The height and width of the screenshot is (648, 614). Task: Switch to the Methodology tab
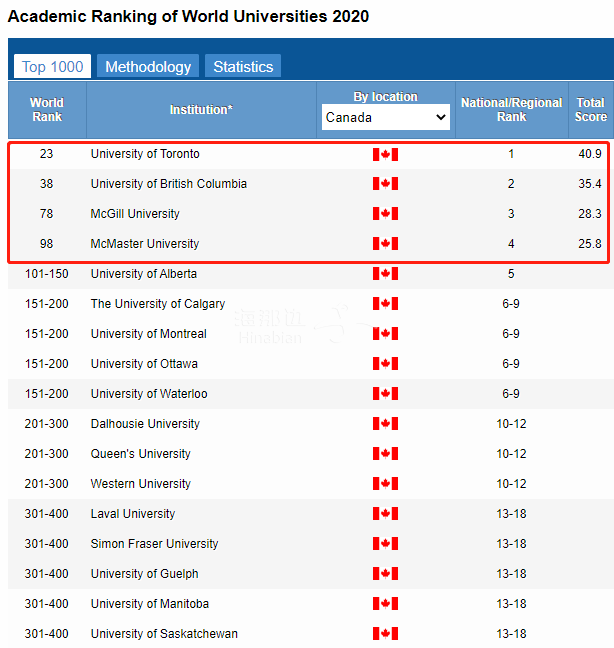[x=148, y=67]
